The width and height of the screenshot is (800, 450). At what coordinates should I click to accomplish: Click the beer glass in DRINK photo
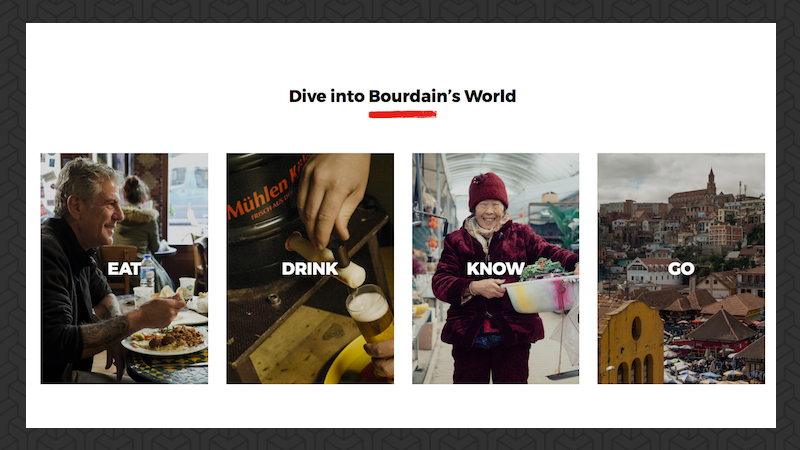click(x=370, y=314)
